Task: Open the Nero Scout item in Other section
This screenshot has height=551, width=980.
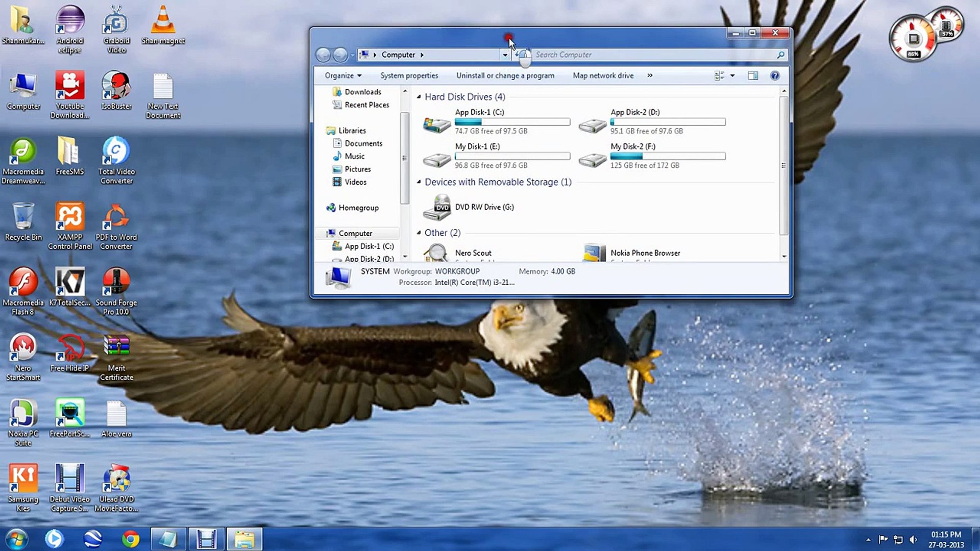Action: 473,253
